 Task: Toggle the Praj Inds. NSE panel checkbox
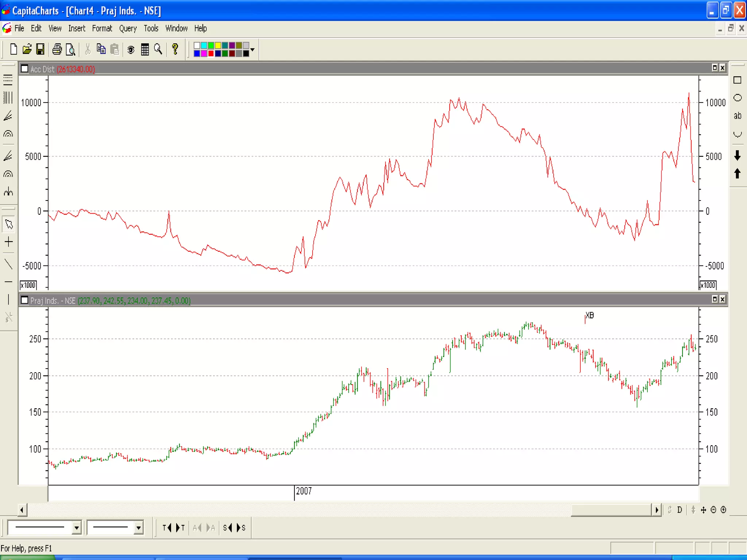tap(25, 300)
